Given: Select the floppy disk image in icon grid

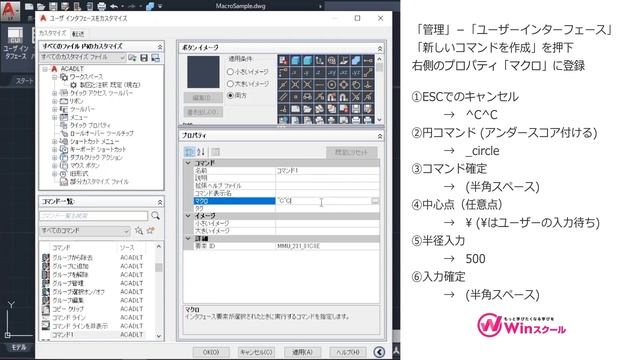Looking at the screenshot, I should tap(356, 109).
